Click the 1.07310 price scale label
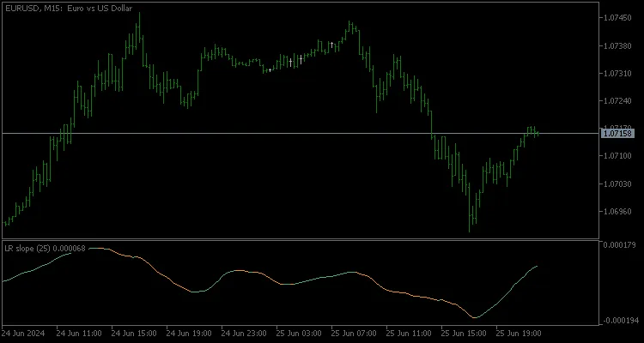This screenshot has width=644, height=343. 617,74
